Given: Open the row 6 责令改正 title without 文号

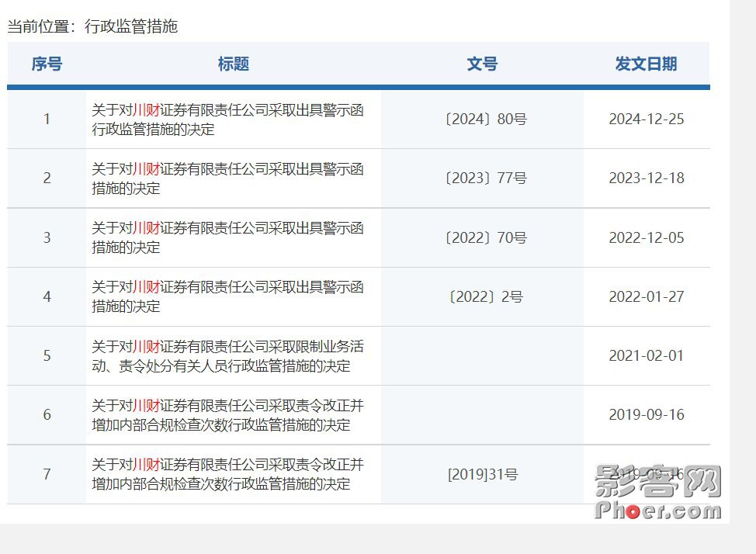Looking at the screenshot, I should (227, 414).
